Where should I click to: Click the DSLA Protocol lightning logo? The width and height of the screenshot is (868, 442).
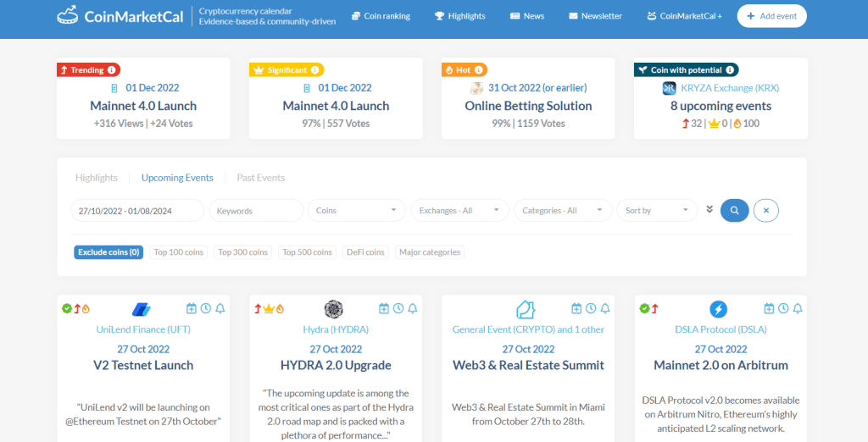pos(719,309)
